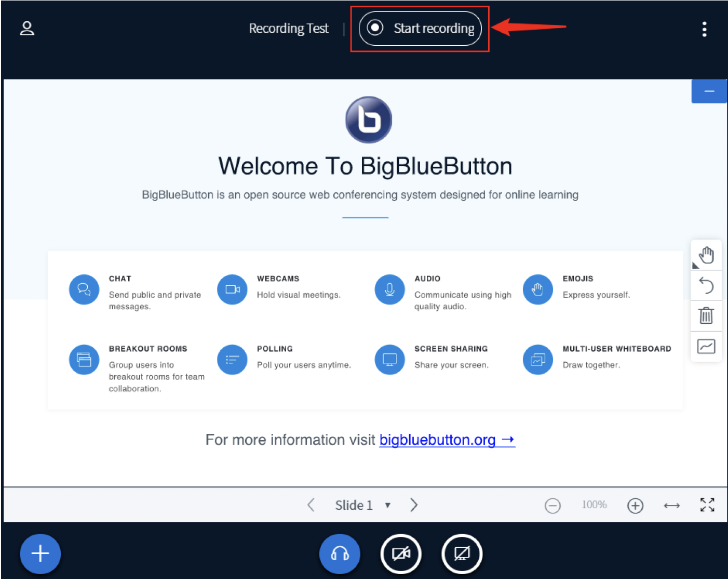
Task: Click the Audio microphone feature icon
Action: click(x=390, y=289)
